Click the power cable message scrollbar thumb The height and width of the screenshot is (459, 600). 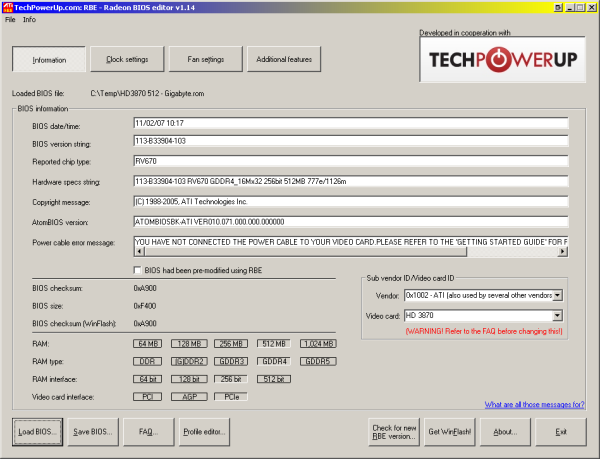point(305,251)
